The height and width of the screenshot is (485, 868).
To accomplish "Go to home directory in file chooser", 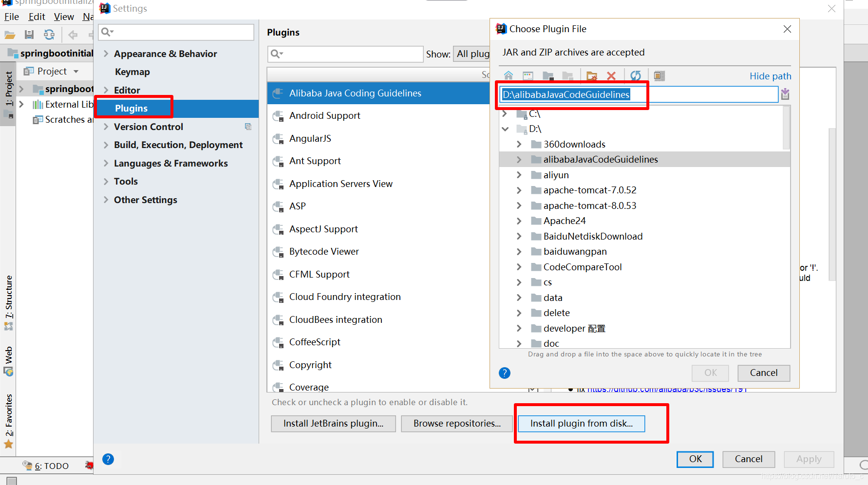I will 509,75.
